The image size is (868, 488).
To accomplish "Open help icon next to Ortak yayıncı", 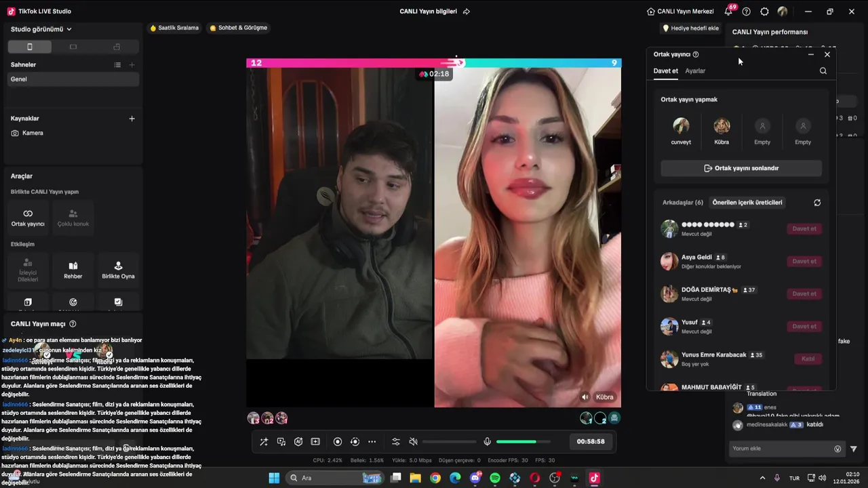I will (696, 54).
